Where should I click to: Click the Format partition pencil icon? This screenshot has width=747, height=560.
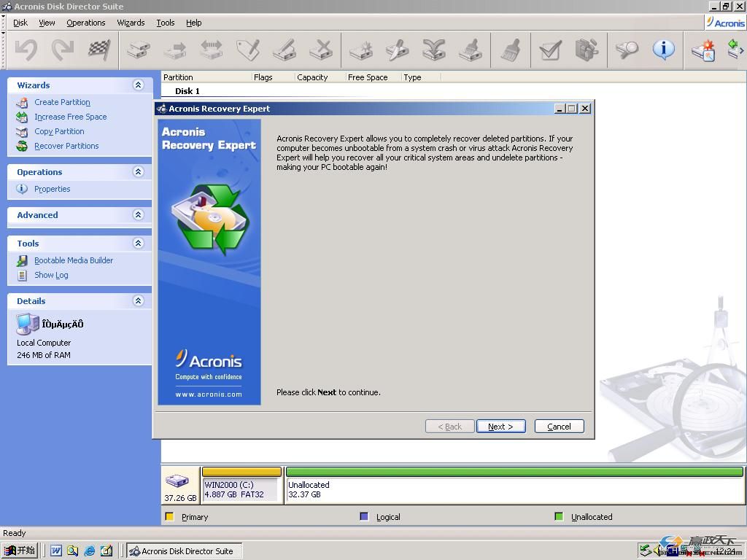[x=285, y=50]
